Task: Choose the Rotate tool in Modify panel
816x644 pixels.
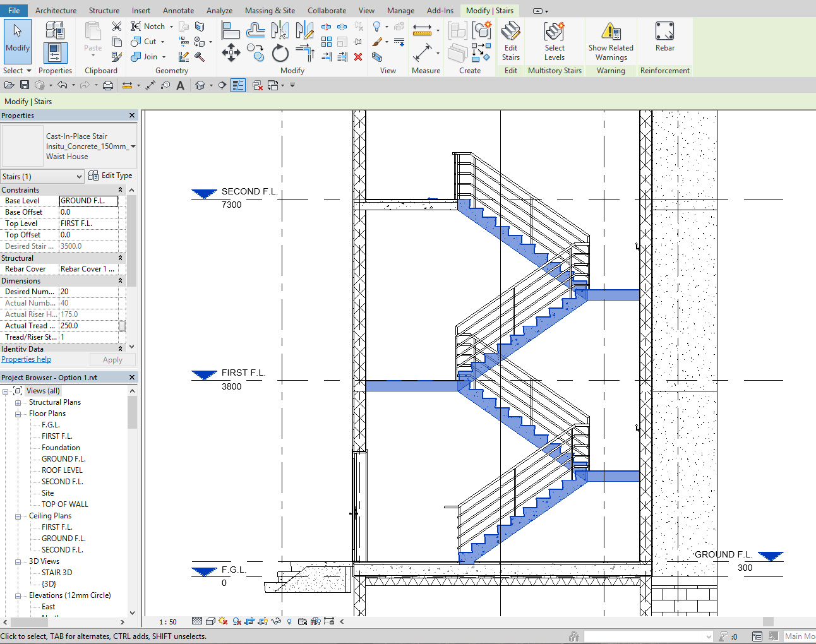Action: click(x=280, y=54)
